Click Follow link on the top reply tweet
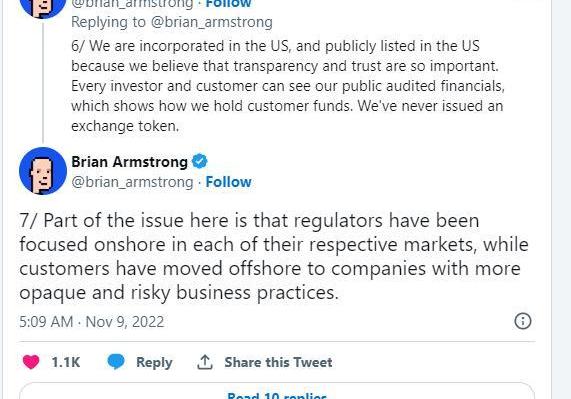 pyautogui.click(x=228, y=4)
